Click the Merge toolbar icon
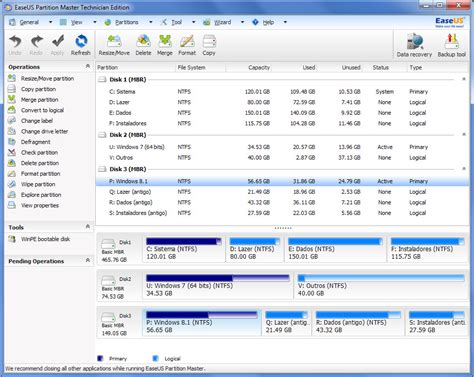474x377 pixels. tap(165, 45)
